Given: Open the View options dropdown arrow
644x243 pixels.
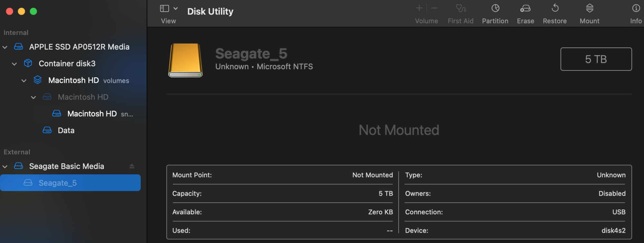Looking at the screenshot, I should coord(176,9).
